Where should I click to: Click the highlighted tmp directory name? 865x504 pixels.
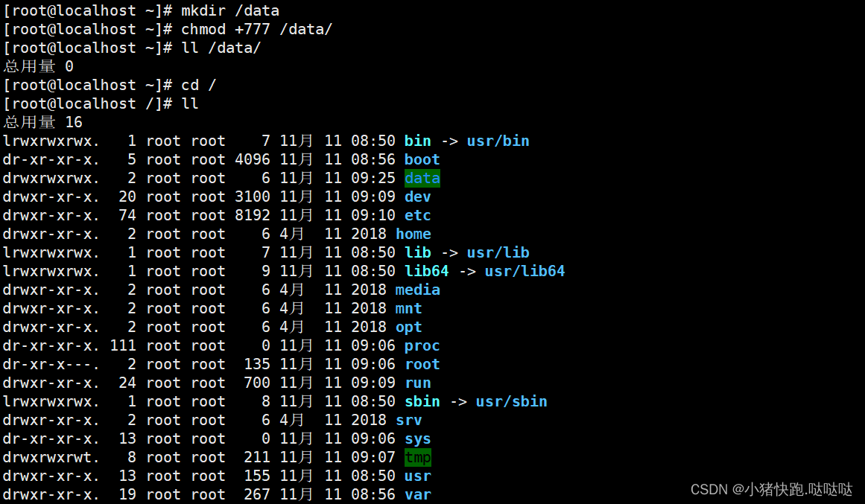click(x=417, y=458)
